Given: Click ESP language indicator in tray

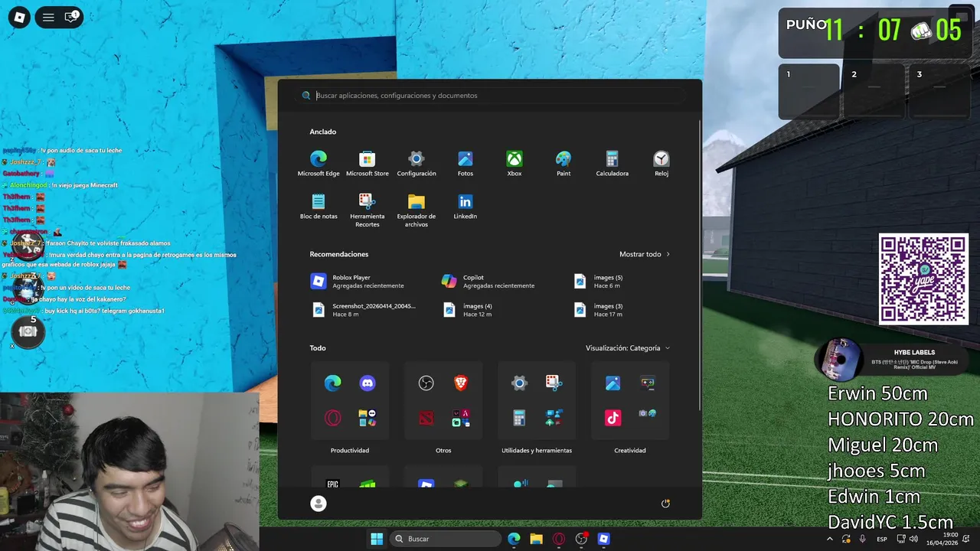Looking at the screenshot, I should click(x=882, y=539).
